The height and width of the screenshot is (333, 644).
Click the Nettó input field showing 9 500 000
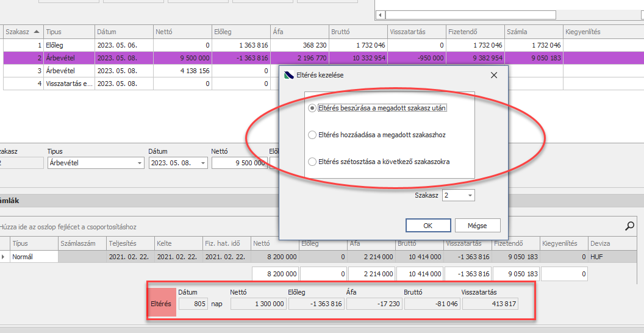pos(239,163)
